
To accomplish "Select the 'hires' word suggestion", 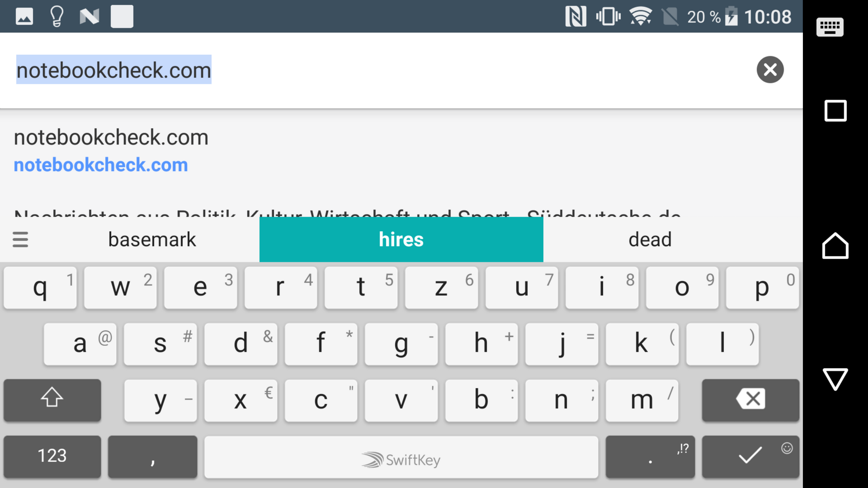I will click(401, 239).
